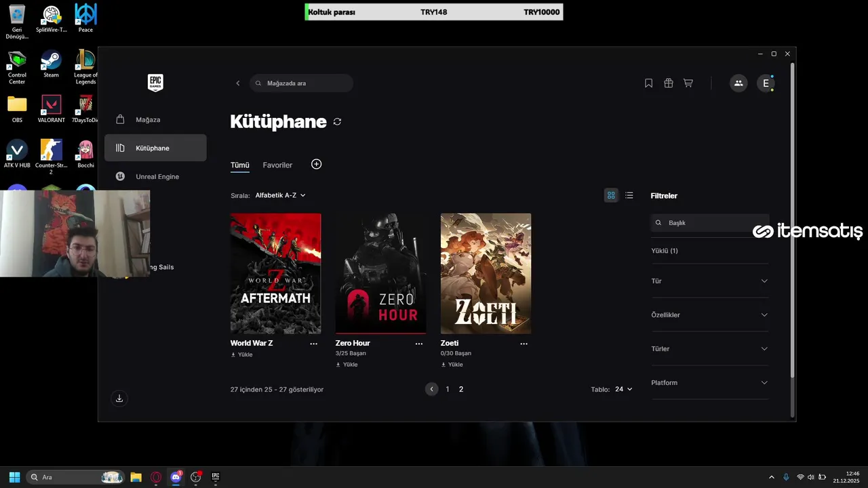This screenshot has width=868, height=488.
Task: Open the downloads icon at sidebar bottom
Action: (119, 399)
